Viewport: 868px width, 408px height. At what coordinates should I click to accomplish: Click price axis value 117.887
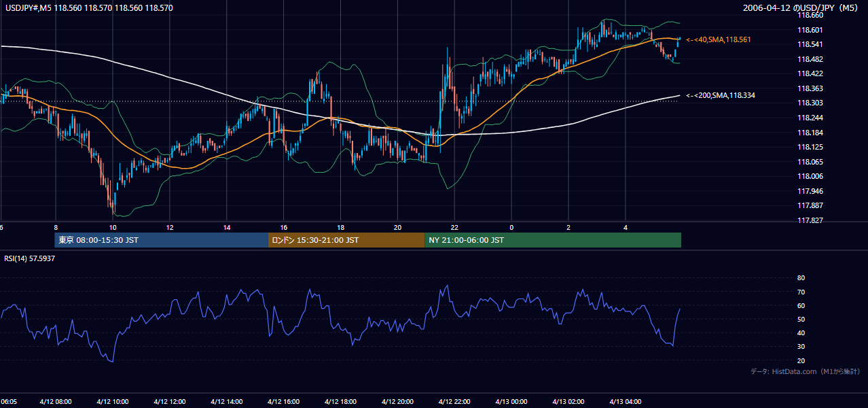point(810,205)
